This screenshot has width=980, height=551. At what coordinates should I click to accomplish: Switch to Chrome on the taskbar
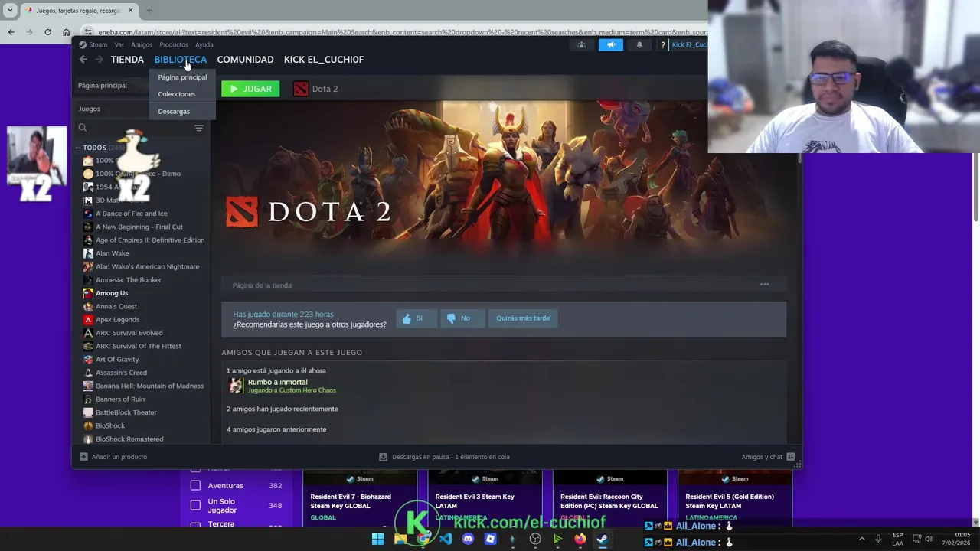(x=423, y=539)
